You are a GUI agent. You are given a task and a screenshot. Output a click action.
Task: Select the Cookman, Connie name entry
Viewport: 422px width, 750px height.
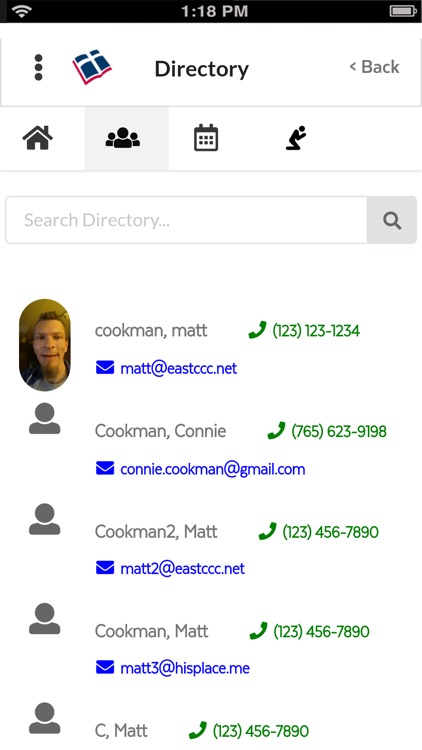[160, 431]
